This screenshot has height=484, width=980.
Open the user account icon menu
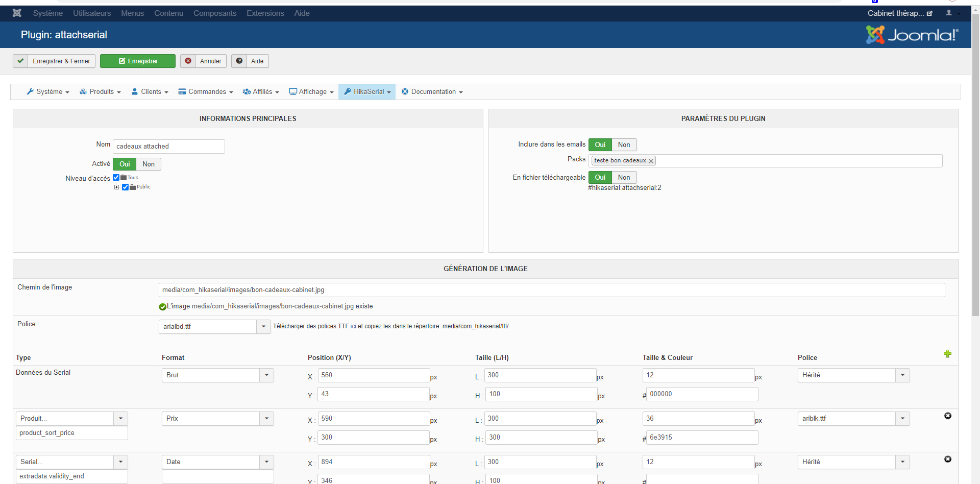click(949, 13)
